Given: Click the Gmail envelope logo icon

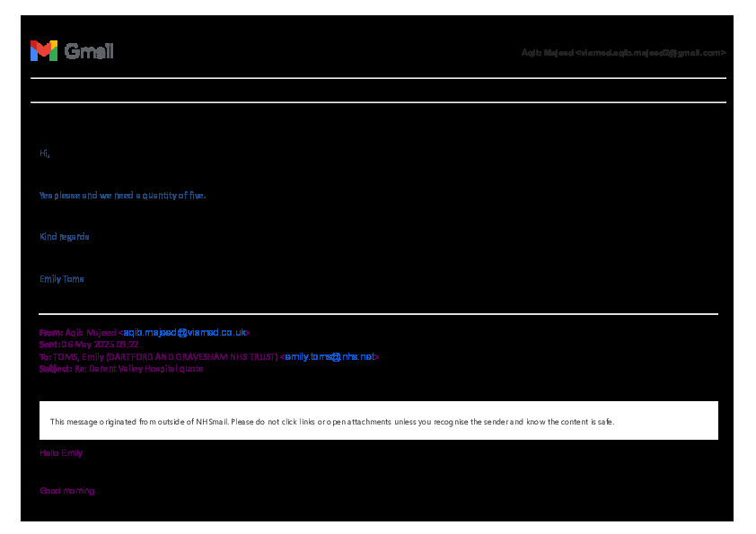Looking at the screenshot, I should 43,51.
